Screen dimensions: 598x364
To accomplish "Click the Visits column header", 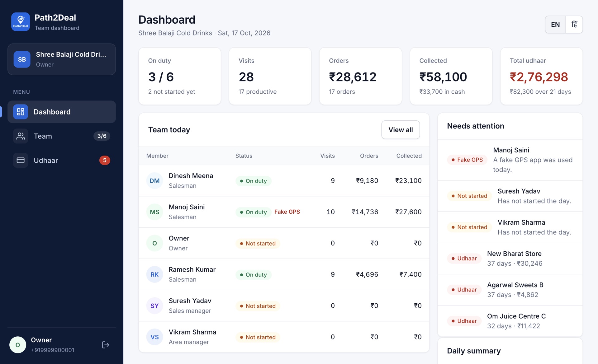I will coord(327,156).
